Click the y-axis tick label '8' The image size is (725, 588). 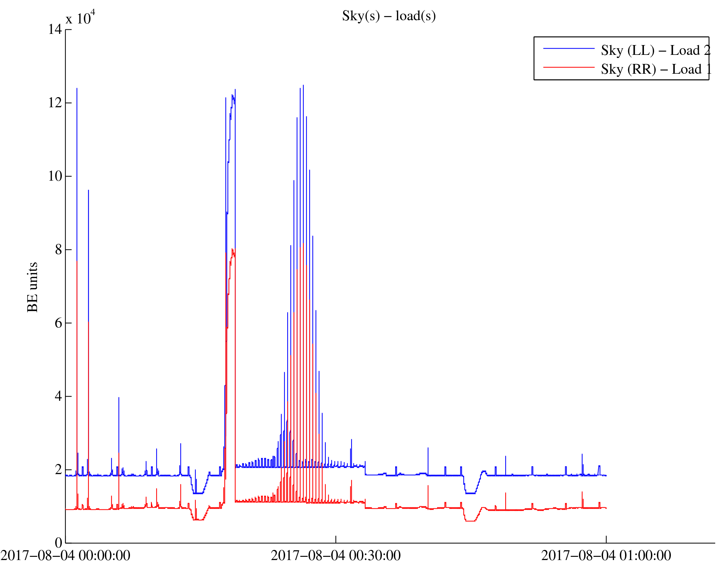point(58,249)
